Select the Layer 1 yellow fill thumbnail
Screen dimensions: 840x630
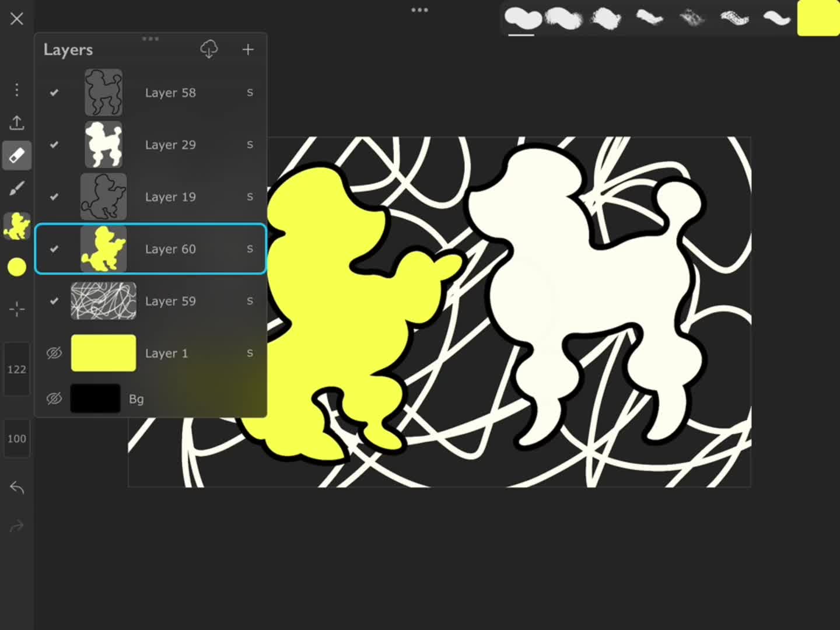[x=104, y=353]
